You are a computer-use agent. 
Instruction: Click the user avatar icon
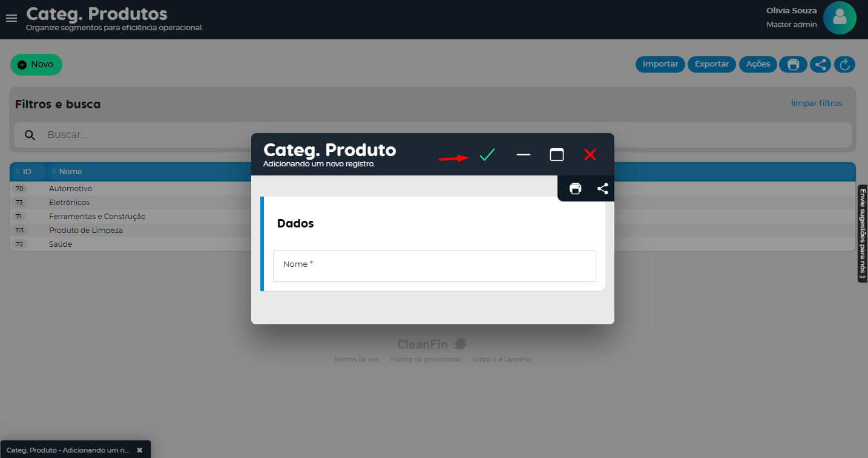coord(839,18)
